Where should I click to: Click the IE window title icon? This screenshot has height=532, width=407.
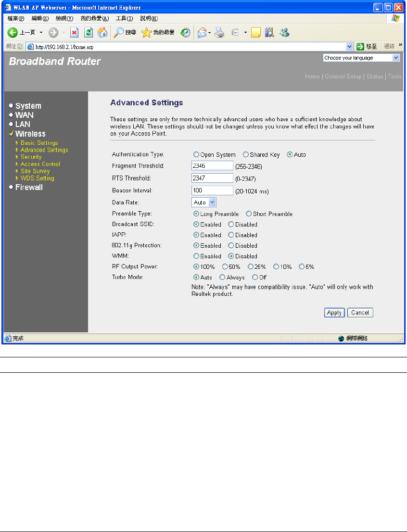[8, 8]
